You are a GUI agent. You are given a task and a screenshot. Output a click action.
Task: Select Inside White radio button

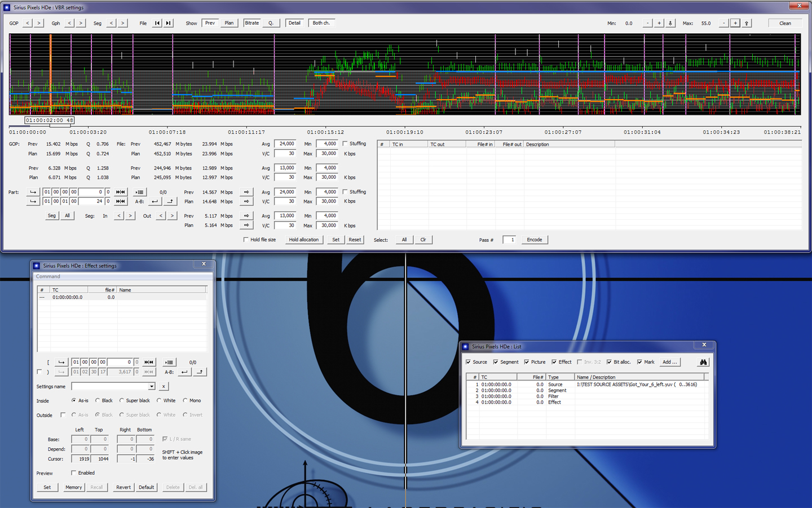[x=158, y=400]
